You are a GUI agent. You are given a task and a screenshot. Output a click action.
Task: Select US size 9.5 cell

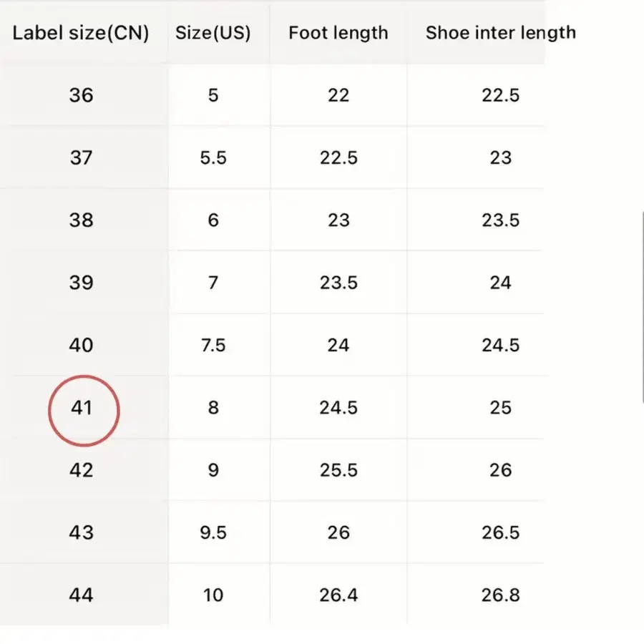click(x=213, y=532)
